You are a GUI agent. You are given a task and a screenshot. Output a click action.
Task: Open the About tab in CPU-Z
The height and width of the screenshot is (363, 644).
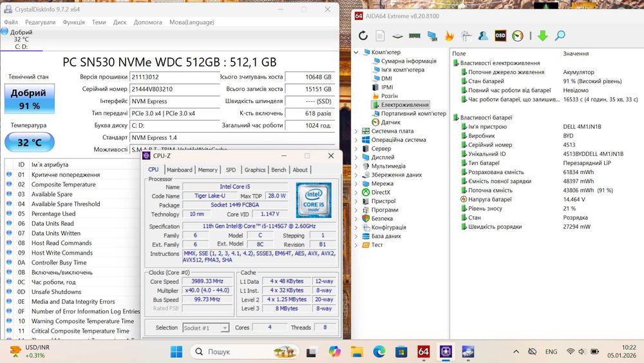[300, 170]
